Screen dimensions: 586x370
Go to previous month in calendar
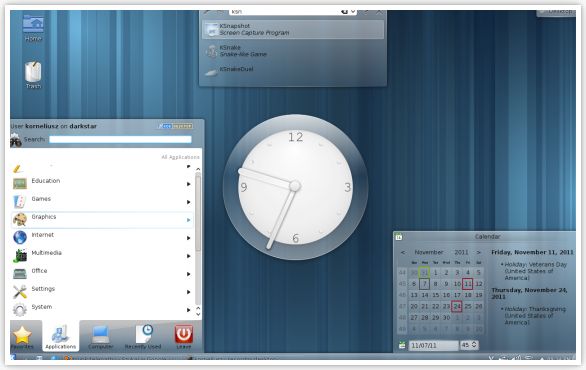pyautogui.click(x=403, y=253)
